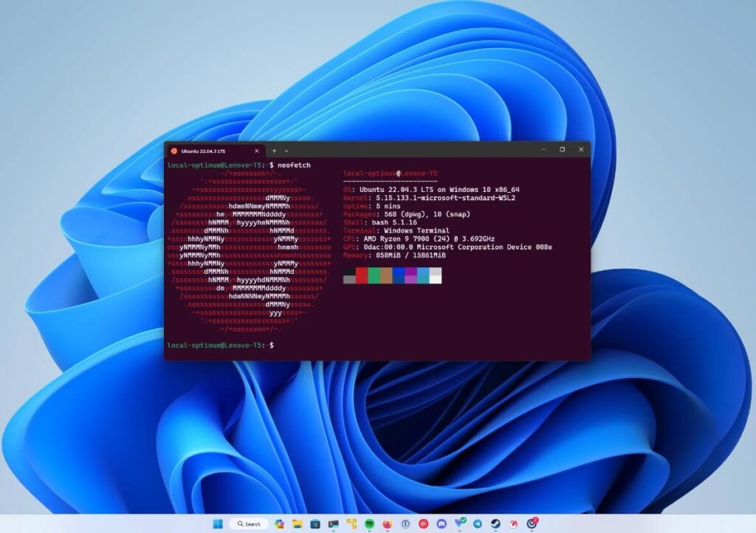Close the Ubuntu 22.04.3 LTS tab
756x533 pixels.
pyautogui.click(x=256, y=151)
